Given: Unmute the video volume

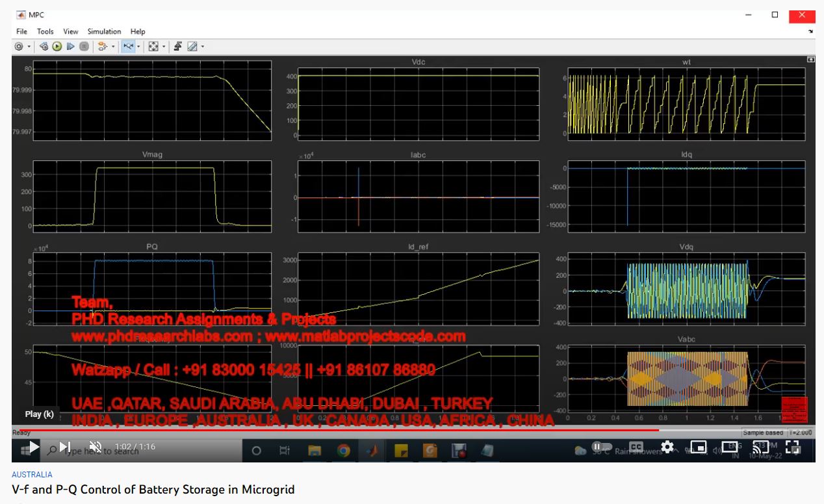Looking at the screenshot, I should (x=96, y=447).
